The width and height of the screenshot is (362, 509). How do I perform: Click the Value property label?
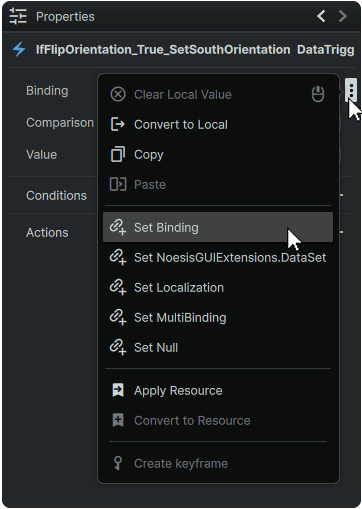tap(42, 155)
